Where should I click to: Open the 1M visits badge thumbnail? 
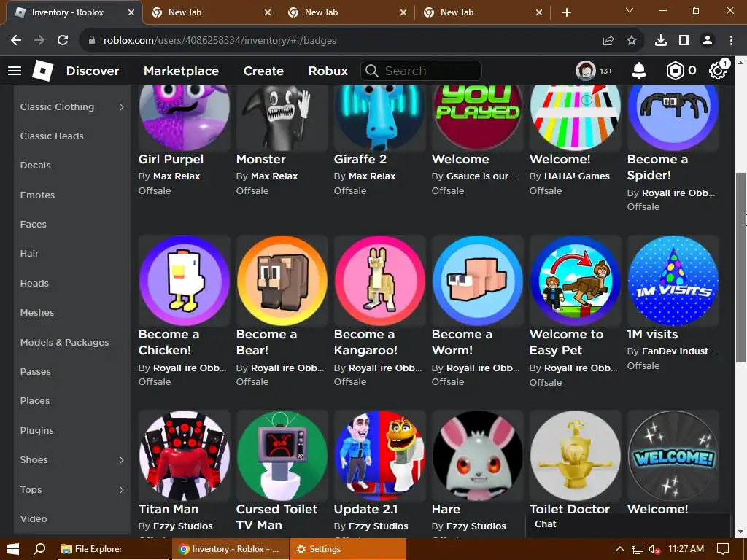click(673, 281)
